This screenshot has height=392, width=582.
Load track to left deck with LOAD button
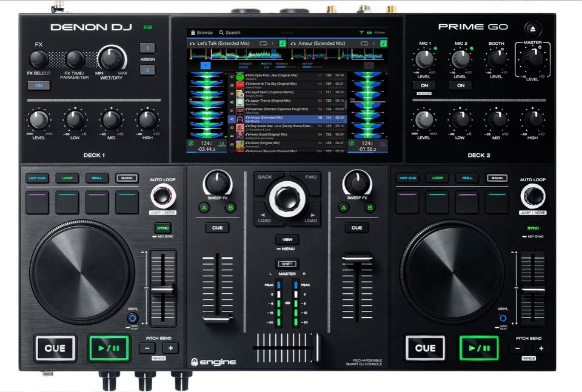coord(266,218)
